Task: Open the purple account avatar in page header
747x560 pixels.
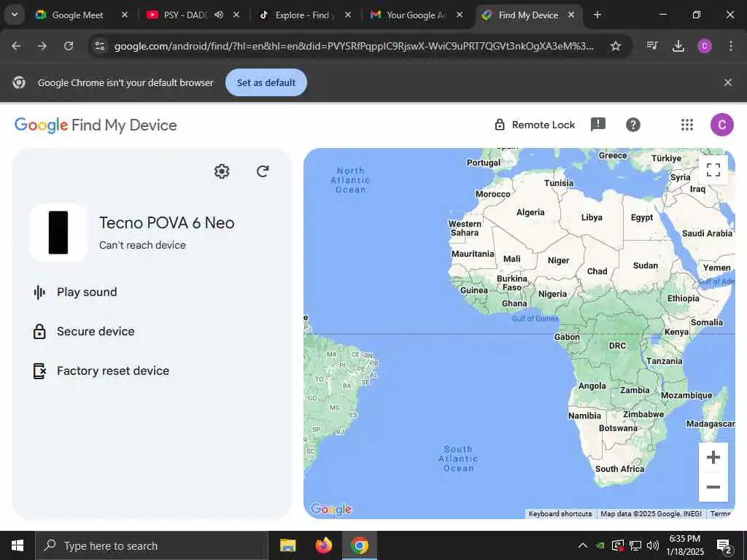Action: click(721, 125)
